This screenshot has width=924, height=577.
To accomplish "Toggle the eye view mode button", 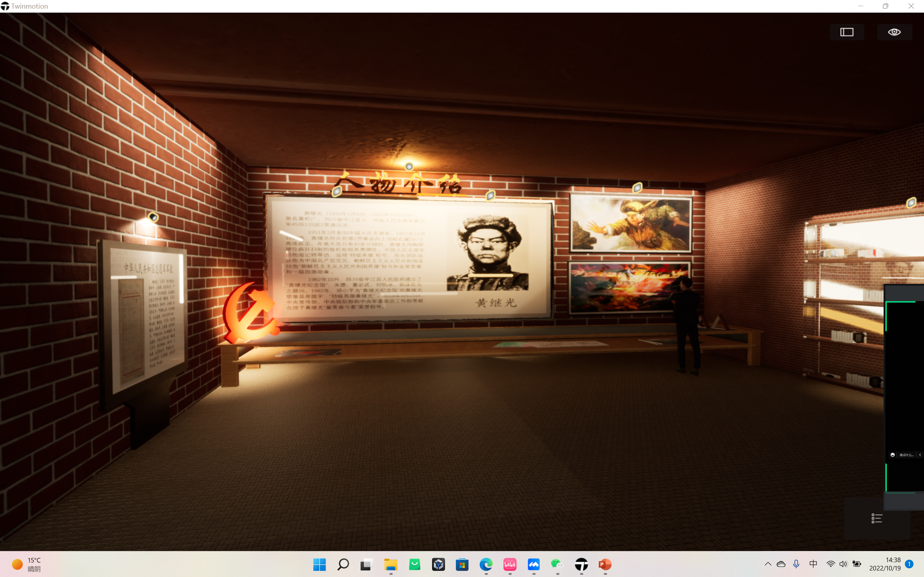I will click(x=894, y=32).
